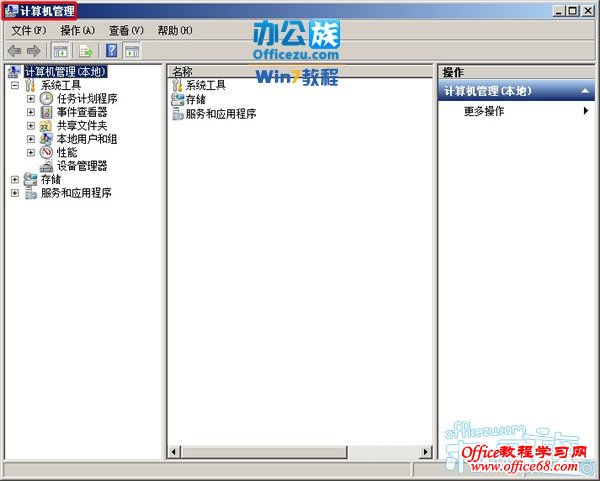Click the Forward arrow toolbar icon
The image size is (600, 481).
33,51
